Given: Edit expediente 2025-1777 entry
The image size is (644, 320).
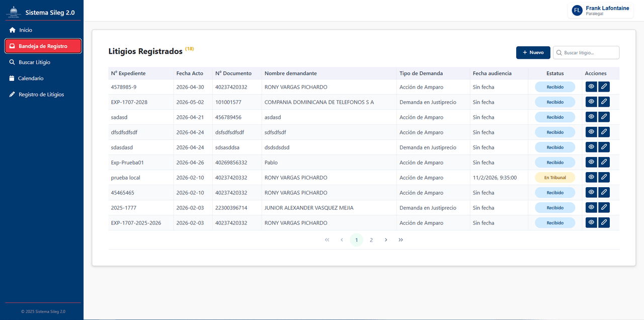Looking at the screenshot, I should pyautogui.click(x=604, y=207).
